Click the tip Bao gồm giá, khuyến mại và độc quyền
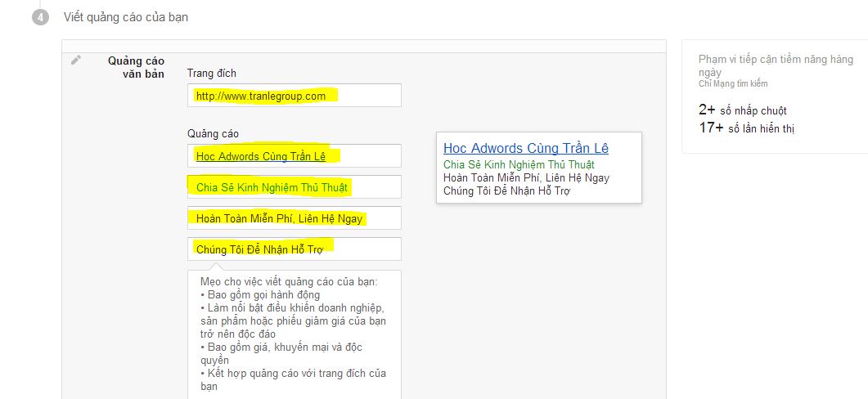The image size is (868, 399). pyautogui.click(x=281, y=353)
